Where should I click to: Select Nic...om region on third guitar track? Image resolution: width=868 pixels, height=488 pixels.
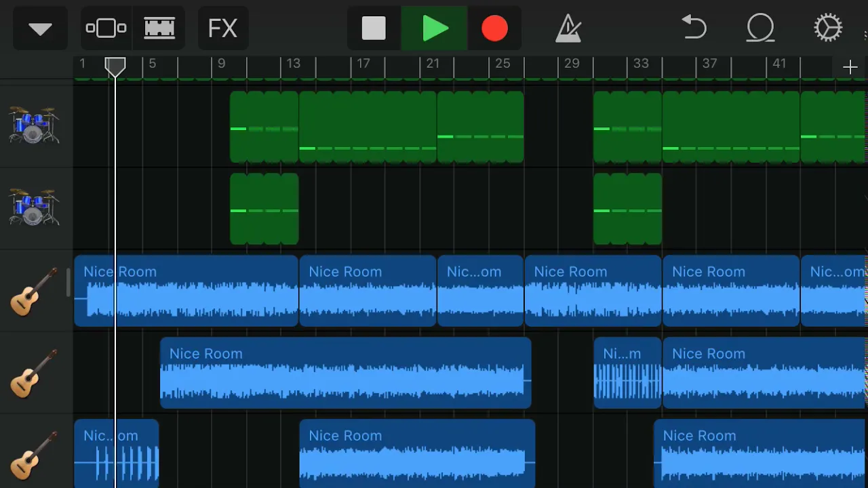(116, 453)
